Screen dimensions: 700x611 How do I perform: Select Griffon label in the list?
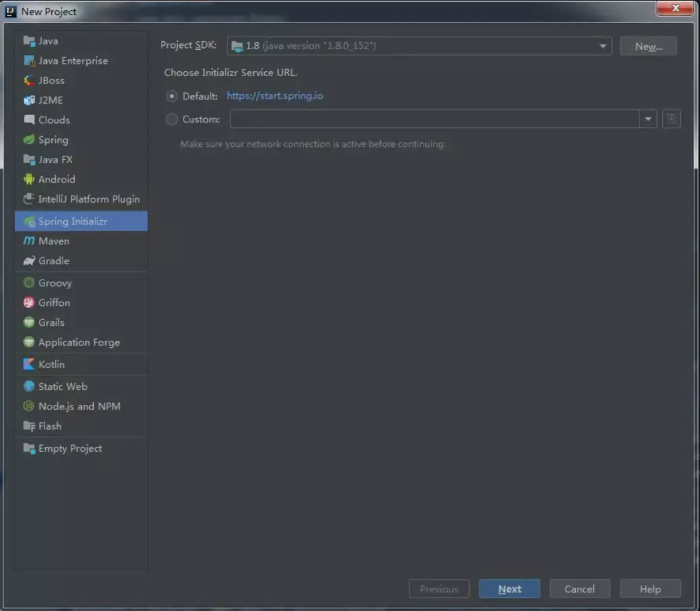coord(54,303)
